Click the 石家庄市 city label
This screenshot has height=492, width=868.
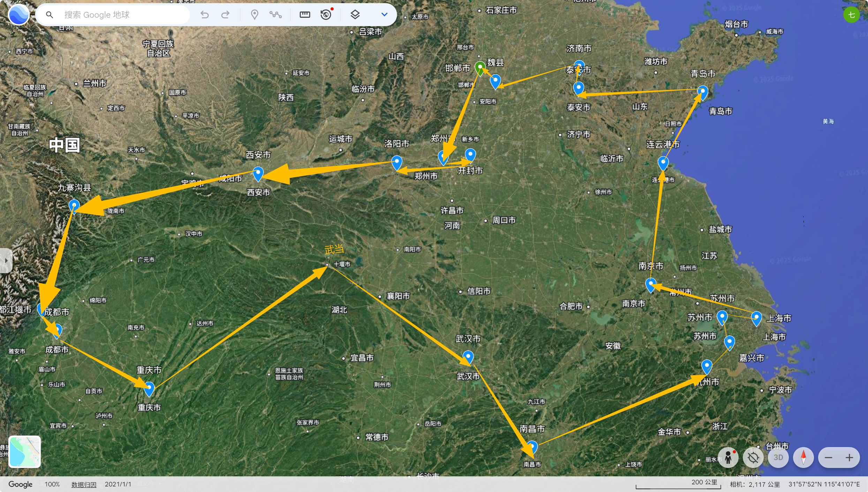501,10
